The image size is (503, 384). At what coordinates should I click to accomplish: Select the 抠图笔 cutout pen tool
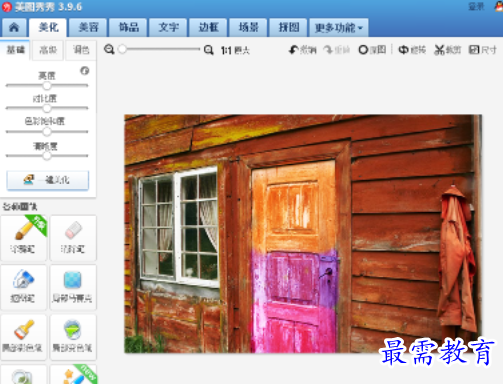24,287
